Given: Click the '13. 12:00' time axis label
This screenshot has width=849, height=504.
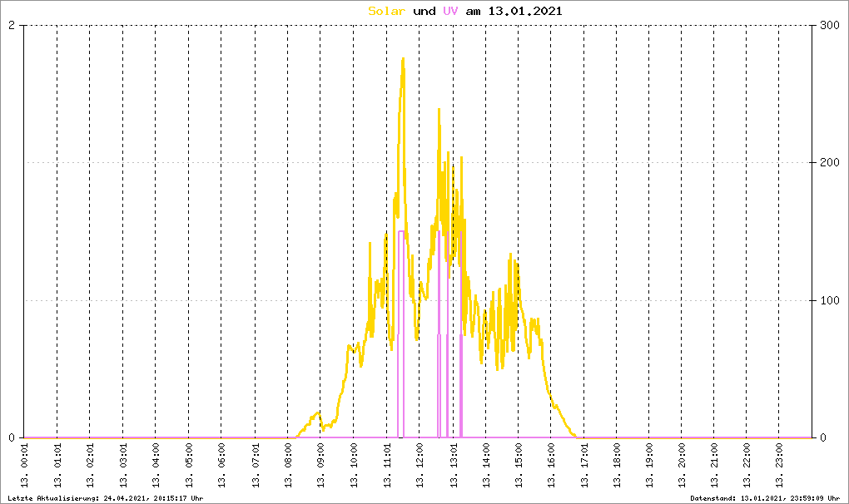Looking at the screenshot, I should [420, 466].
